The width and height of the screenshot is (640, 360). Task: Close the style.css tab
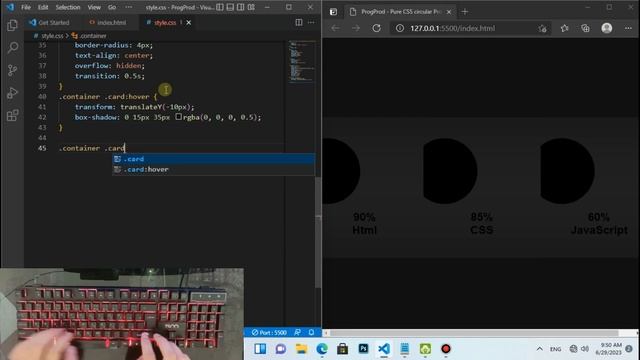pyautogui.click(x=189, y=22)
